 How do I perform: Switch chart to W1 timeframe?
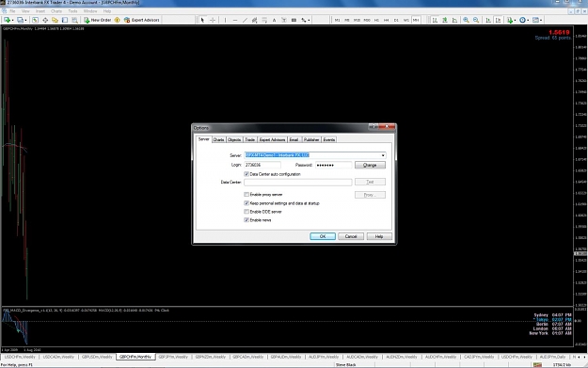tap(406, 20)
